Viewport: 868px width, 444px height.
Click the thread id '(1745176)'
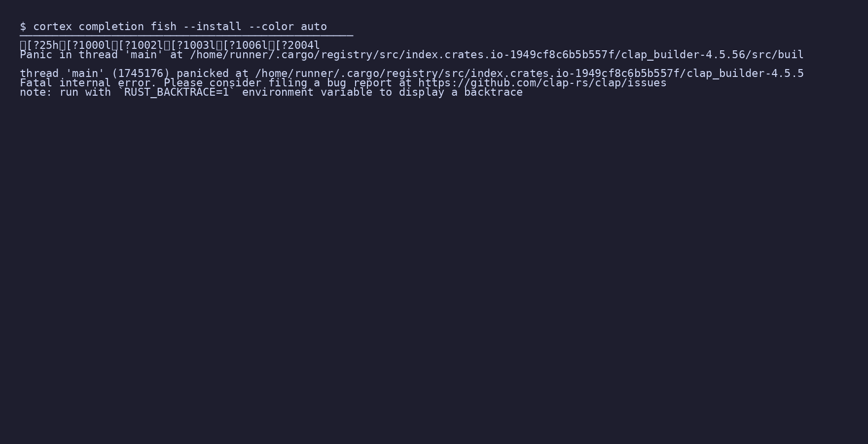141,74
